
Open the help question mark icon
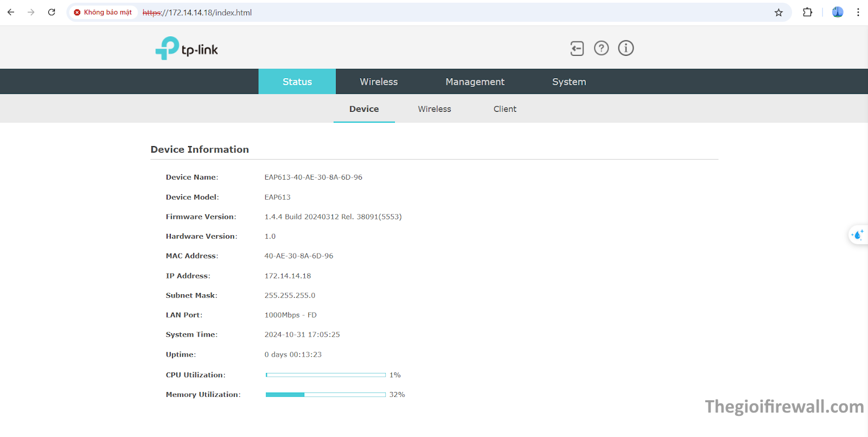601,48
